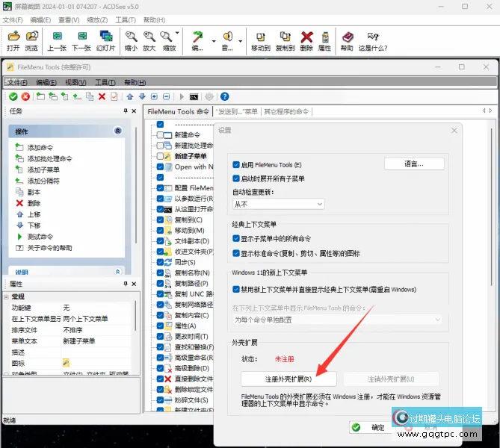Select 直接删除文件 item in command tree
Viewport: 500px width, 448px height.
pyautogui.click(x=194, y=379)
